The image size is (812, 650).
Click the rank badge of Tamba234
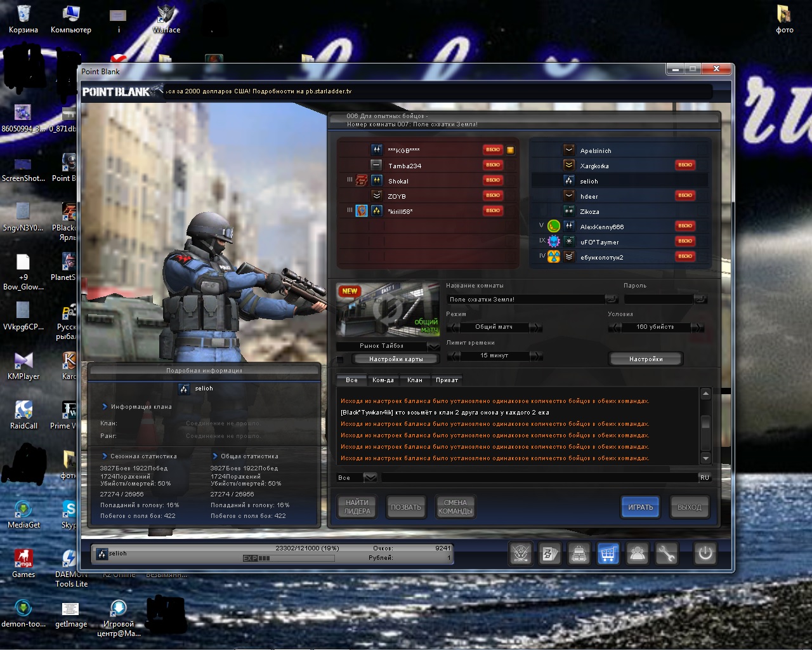377,165
